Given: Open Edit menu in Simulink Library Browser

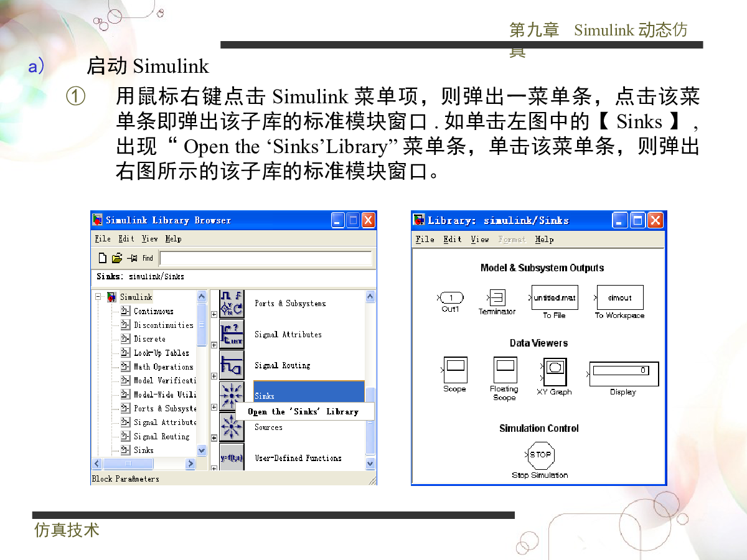Looking at the screenshot, I should (x=126, y=239).
